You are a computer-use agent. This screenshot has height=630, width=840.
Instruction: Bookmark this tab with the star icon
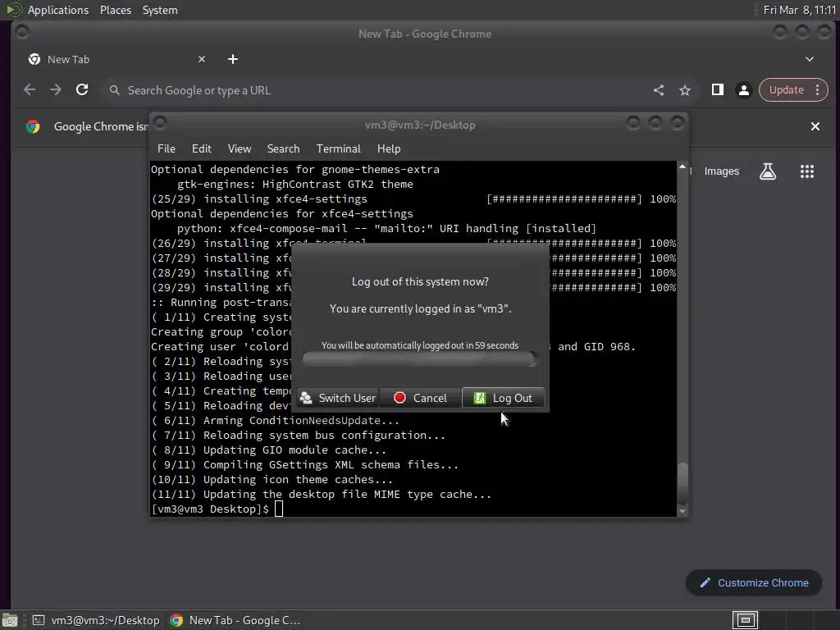pyautogui.click(x=685, y=90)
